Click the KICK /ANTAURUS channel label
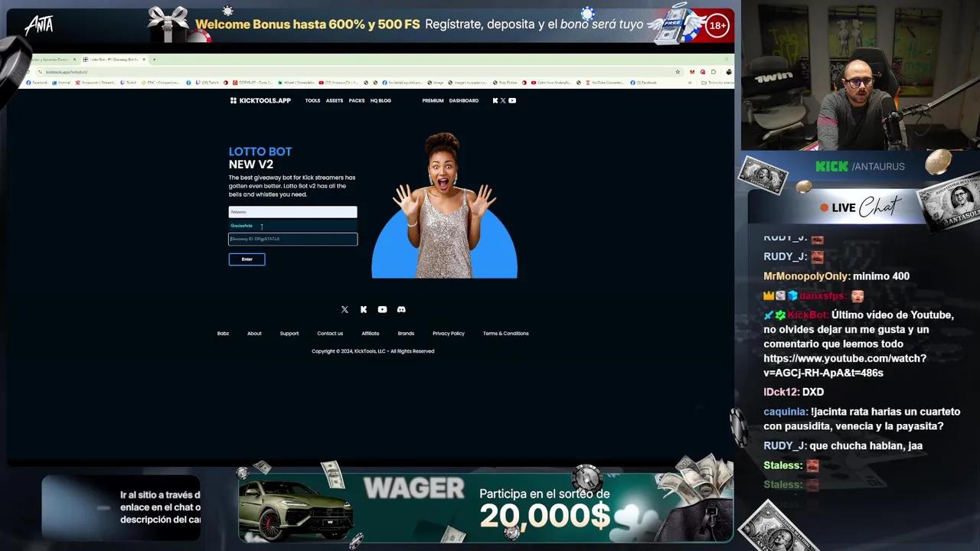This screenshot has width=980, height=551. (860, 166)
